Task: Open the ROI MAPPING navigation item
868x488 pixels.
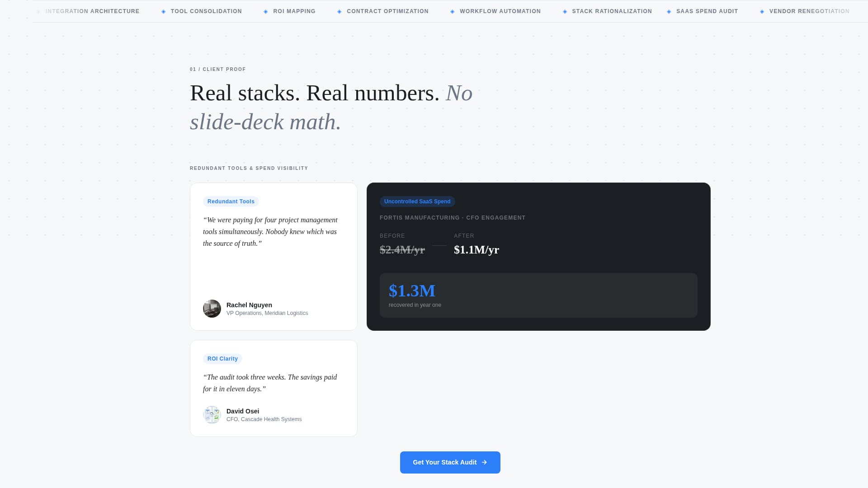Action: pyautogui.click(x=294, y=11)
